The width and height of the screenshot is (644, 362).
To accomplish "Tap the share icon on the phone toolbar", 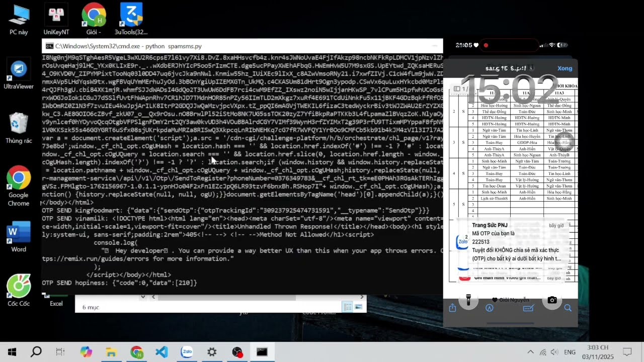I will (452, 308).
